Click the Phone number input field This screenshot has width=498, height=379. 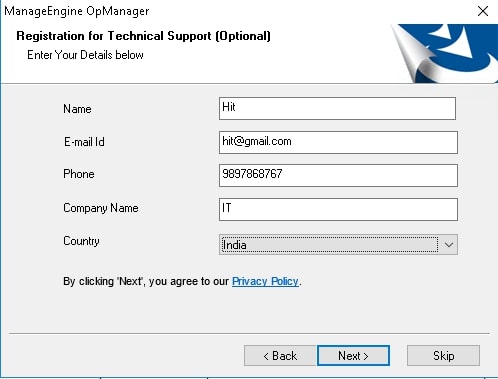338,175
